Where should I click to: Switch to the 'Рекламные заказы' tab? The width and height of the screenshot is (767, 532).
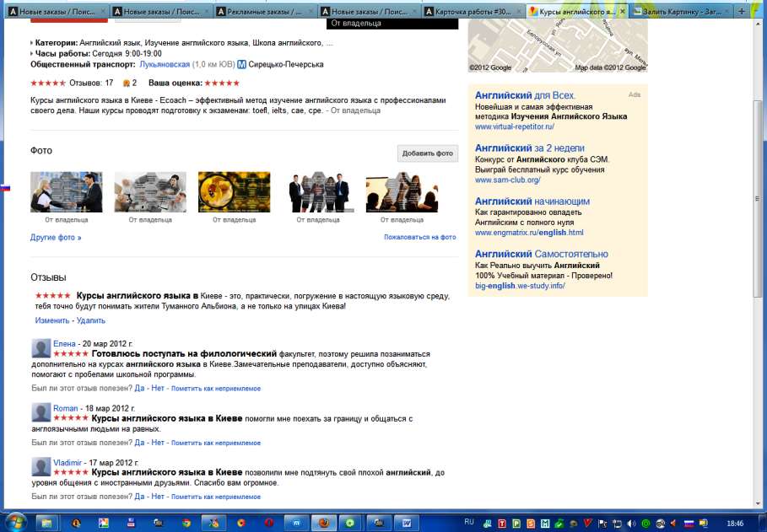click(265, 11)
